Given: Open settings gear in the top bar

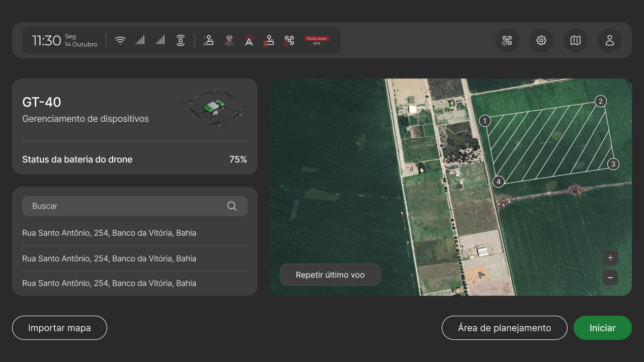Looking at the screenshot, I should pos(541,40).
